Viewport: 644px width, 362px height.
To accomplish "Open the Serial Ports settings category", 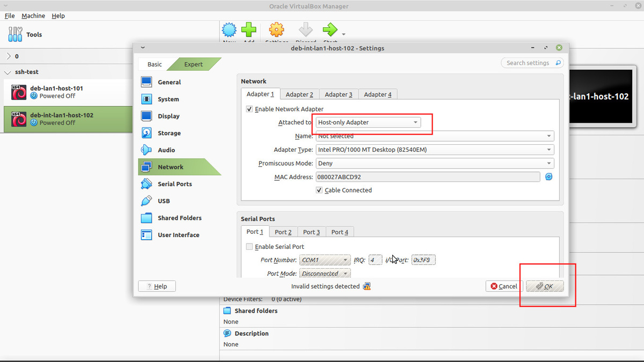I will [x=179, y=184].
